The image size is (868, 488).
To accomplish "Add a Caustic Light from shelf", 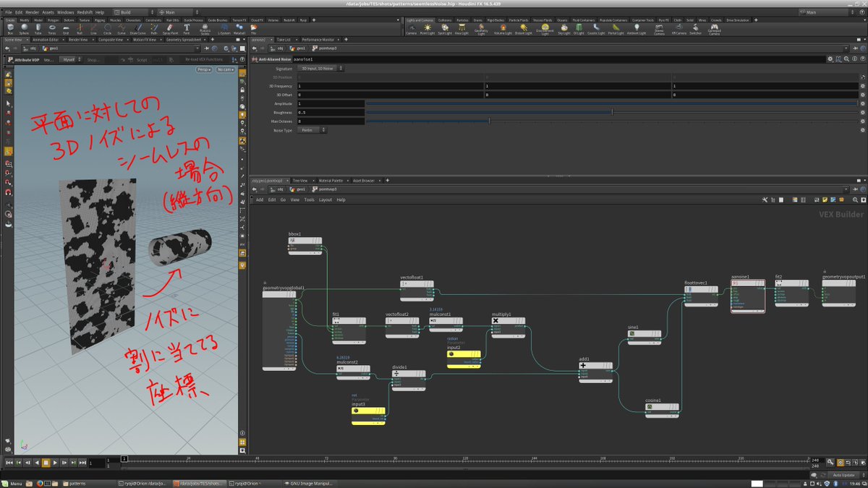I will (596, 29).
